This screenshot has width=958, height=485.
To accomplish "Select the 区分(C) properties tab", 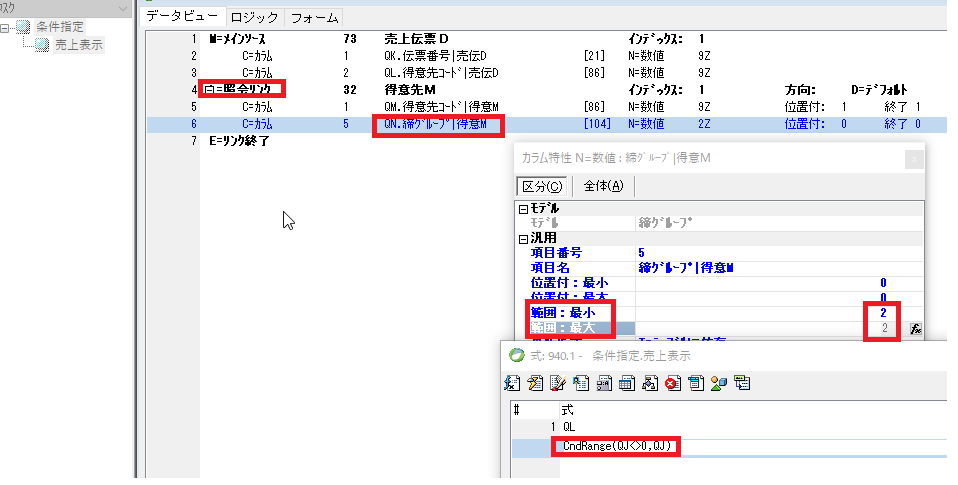I will pos(541,186).
